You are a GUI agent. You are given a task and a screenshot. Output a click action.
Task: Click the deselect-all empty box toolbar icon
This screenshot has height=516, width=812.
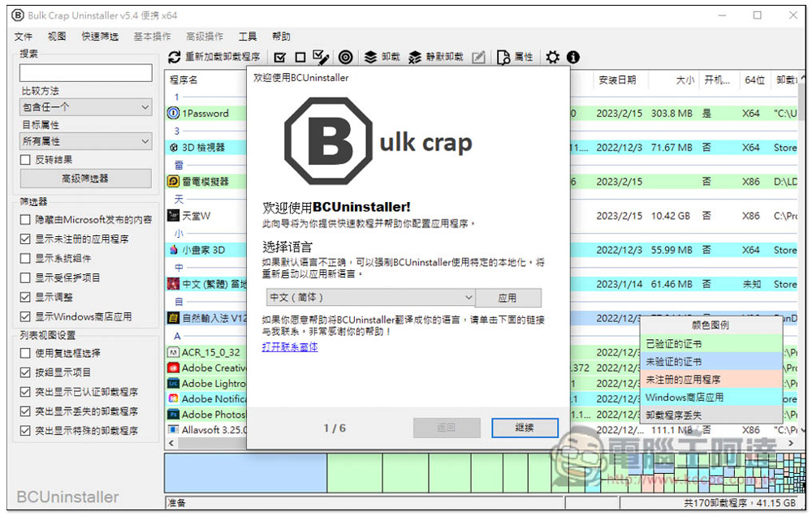tap(300, 57)
